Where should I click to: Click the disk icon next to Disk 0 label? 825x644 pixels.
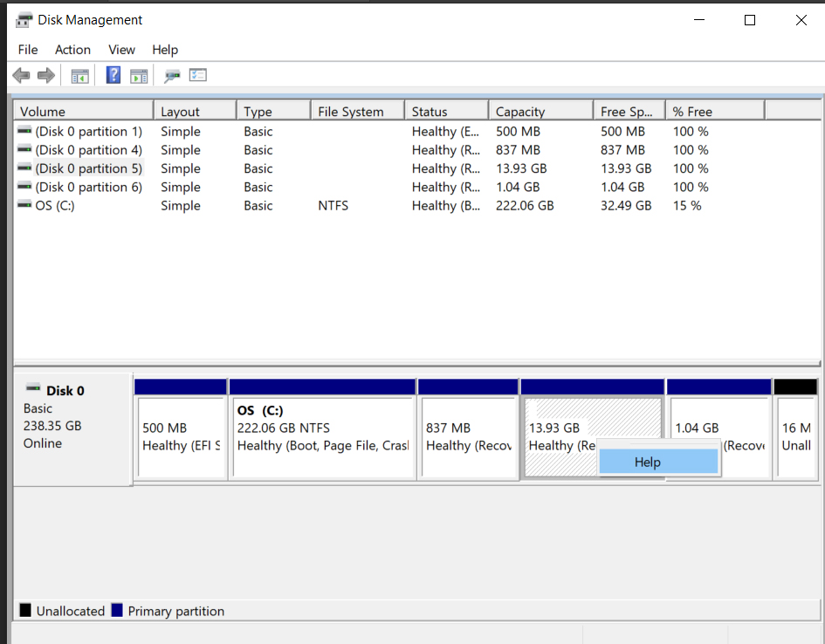33,388
